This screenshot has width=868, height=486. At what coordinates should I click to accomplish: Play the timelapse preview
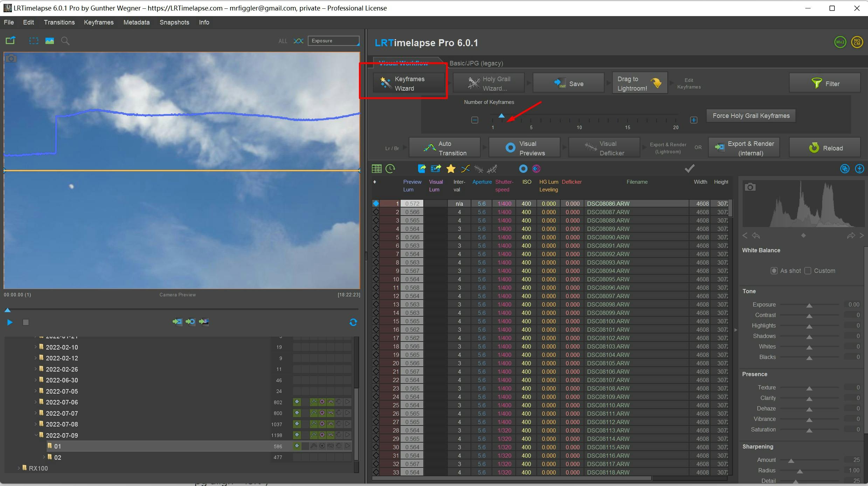pos(10,322)
